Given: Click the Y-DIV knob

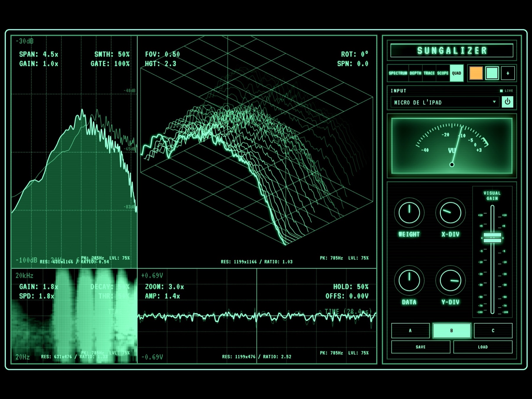Looking at the screenshot, I should (x=450, y=280).
